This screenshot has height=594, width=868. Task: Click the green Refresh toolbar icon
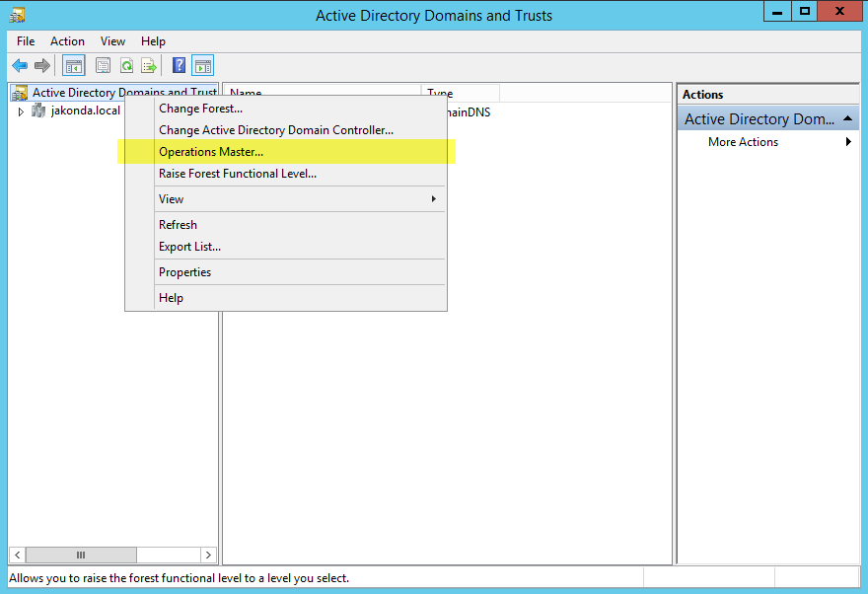tap(126, 66)
